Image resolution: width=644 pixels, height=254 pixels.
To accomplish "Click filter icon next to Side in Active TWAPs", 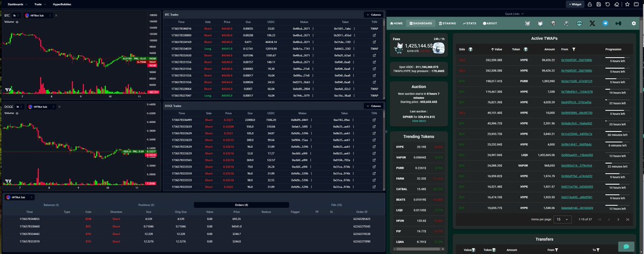I will pyautogui.click(x=471, y=49).
